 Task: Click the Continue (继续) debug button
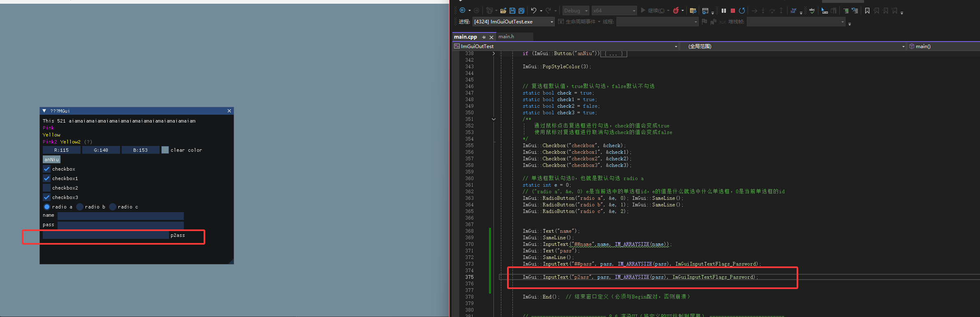[653, 11]
